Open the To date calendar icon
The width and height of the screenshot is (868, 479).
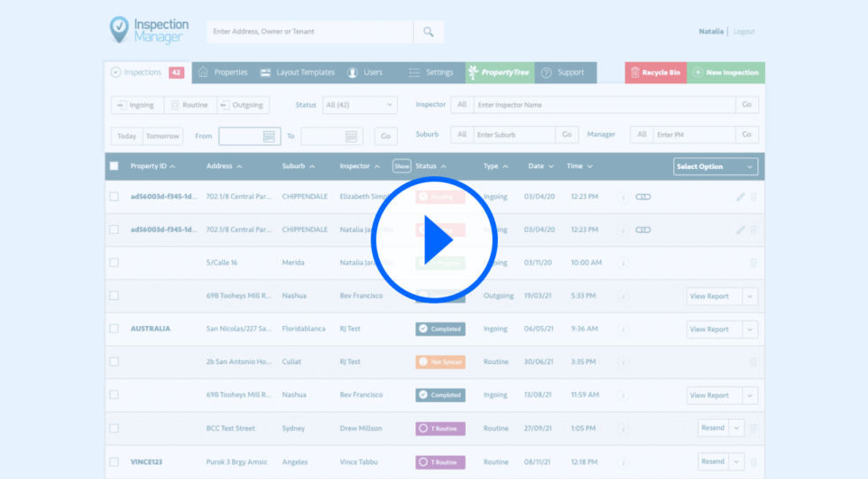point(352,136)
